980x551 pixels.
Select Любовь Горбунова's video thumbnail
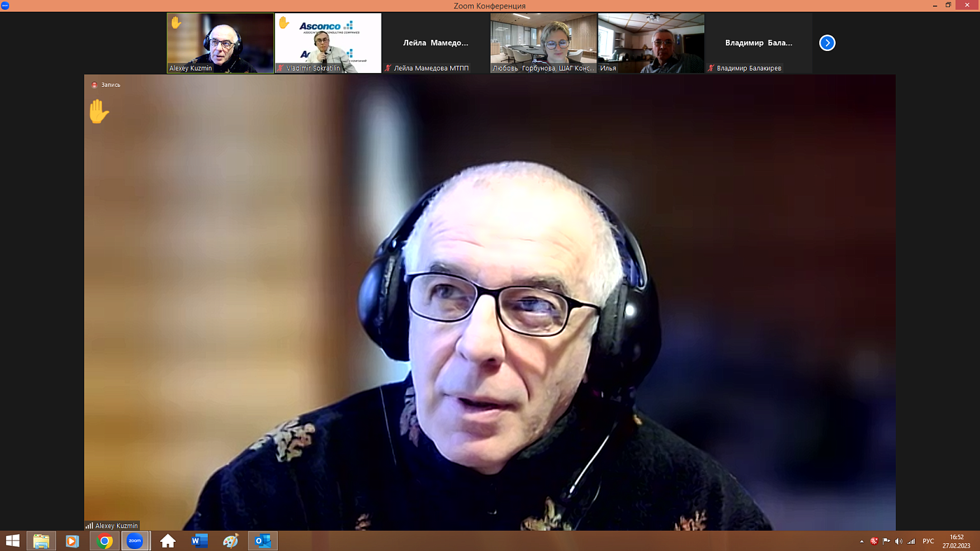point(544,43)
